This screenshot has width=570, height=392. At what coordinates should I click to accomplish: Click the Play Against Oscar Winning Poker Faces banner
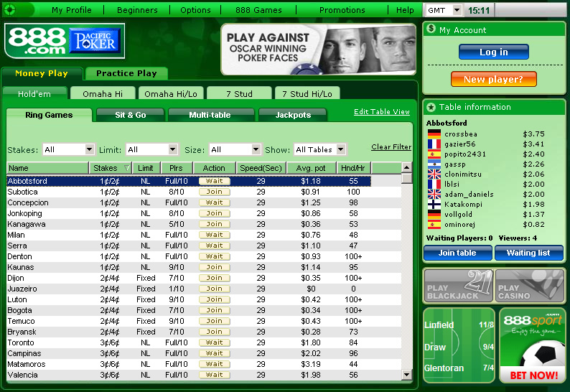(x=318, y=50)
